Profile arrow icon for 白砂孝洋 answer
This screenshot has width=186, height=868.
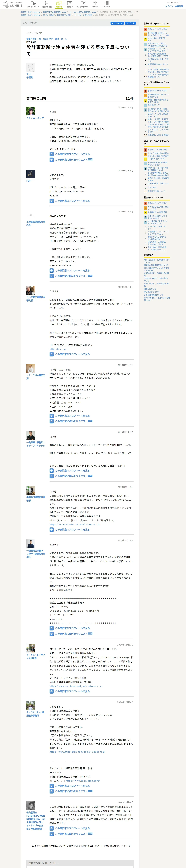click(52, 628)
